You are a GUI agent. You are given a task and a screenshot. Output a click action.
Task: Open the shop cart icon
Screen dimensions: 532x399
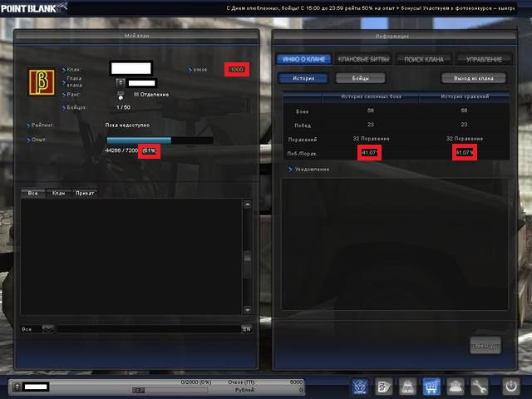click(x=431, y=386)
